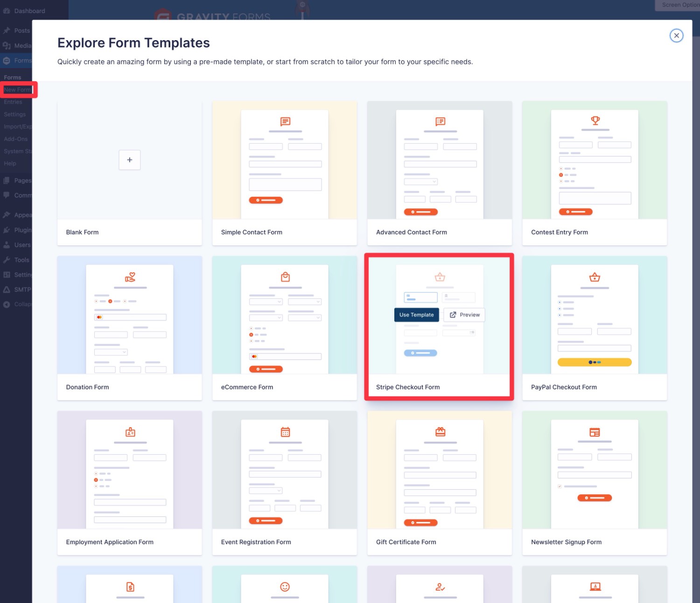This screenshot has width=700, height=603.
Task: Pick the Gift Certificate Form template
Action: [440, 483]
